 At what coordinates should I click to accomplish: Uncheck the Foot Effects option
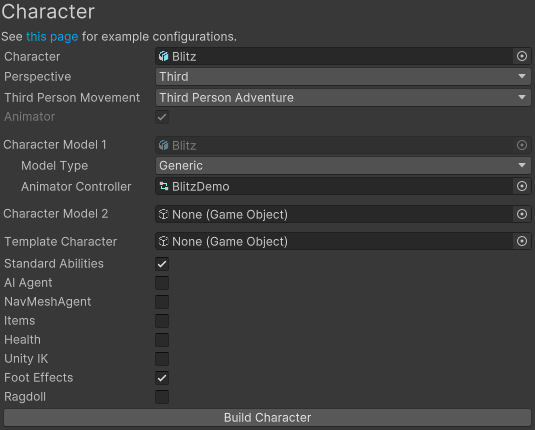pos(162,378)
